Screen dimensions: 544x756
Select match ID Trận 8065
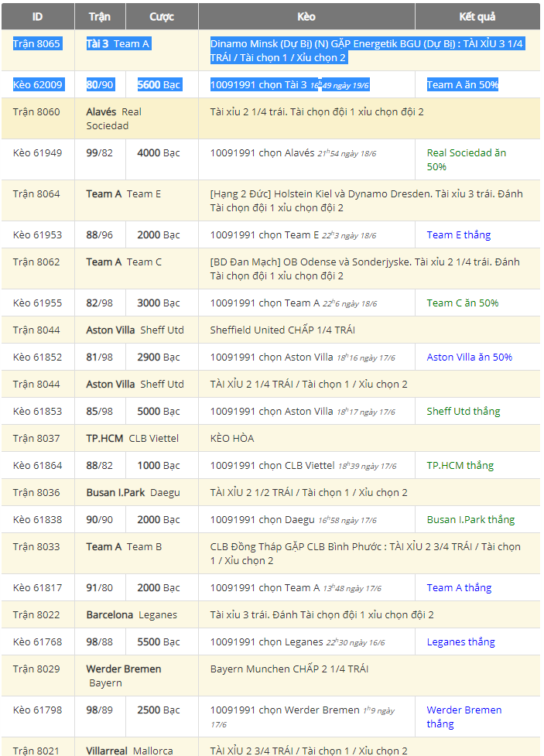coord(36,43)
